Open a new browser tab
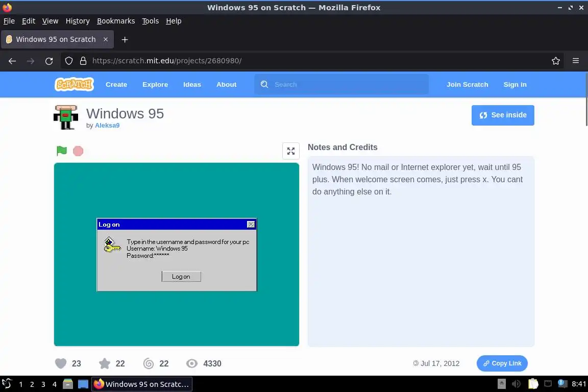This screenshot has width=588, height=392. pos(125,39)
